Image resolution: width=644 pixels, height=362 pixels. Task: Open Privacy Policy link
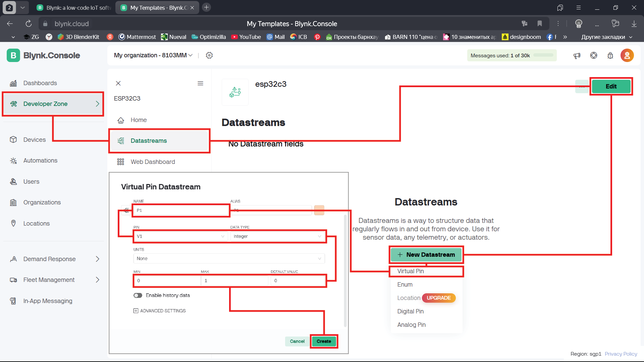(621, 354)
